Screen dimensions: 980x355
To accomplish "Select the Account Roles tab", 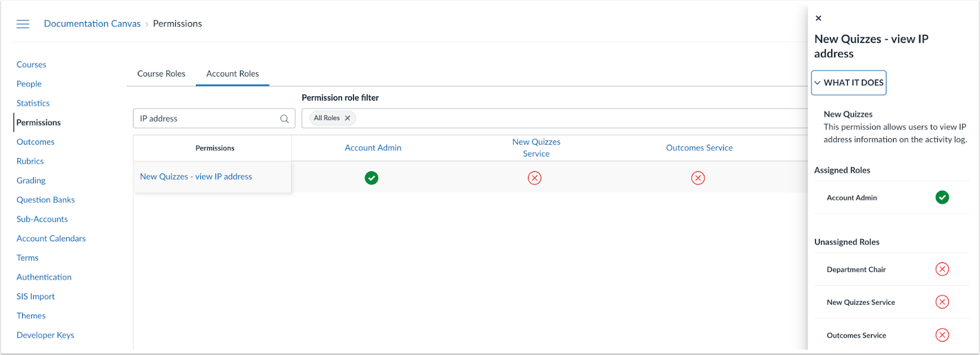I will coord(233,74).
